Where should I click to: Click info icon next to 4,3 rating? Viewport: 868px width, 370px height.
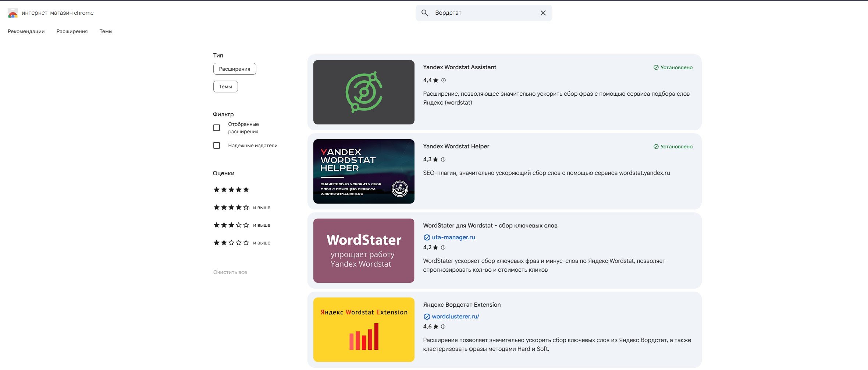point(443,159)
